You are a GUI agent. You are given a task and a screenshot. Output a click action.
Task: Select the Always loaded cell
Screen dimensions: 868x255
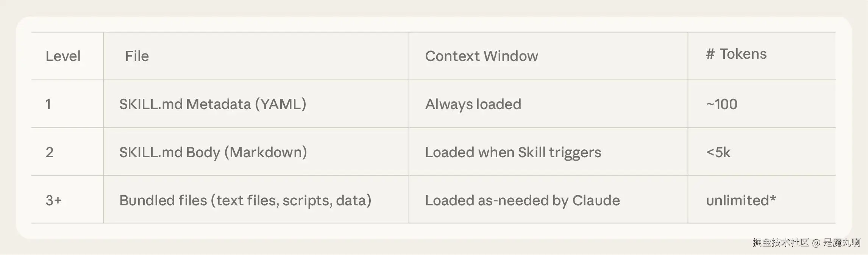tap(473, 104)
